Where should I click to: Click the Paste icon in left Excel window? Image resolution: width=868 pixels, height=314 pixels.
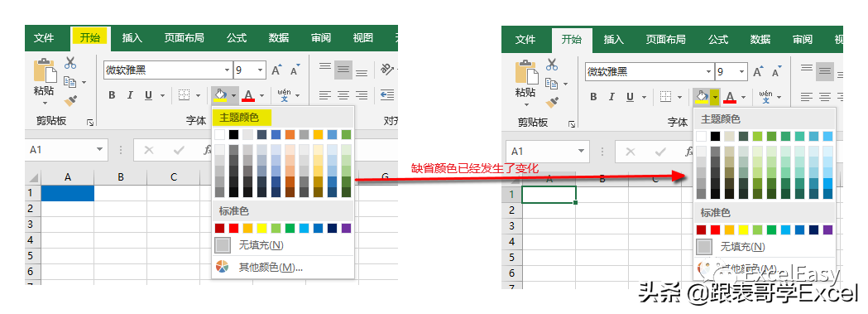[x=45, y=71]
